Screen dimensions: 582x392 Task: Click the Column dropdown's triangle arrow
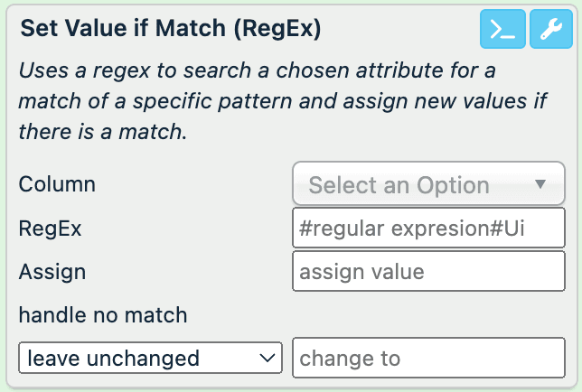pos(540,185)
